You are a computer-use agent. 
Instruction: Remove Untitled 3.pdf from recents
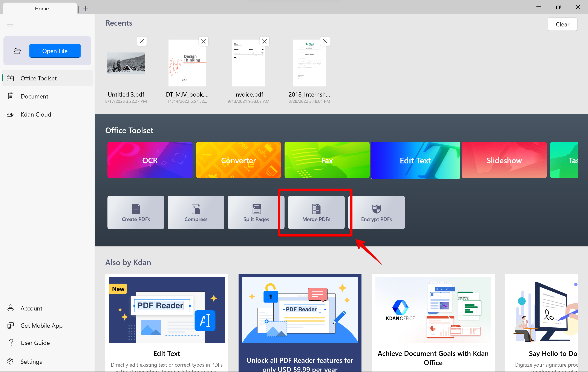(x=142, y=42)
